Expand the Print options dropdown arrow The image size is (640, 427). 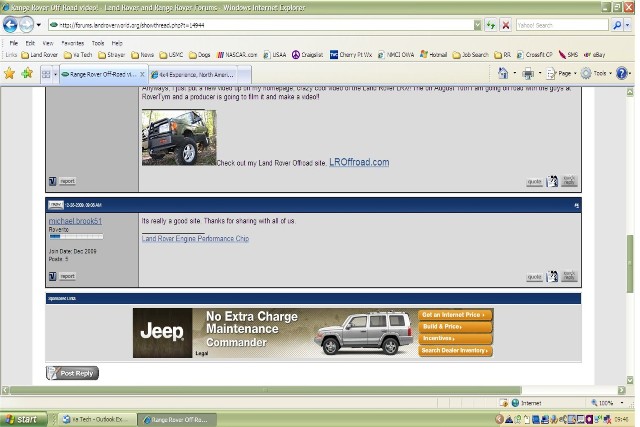540,73
